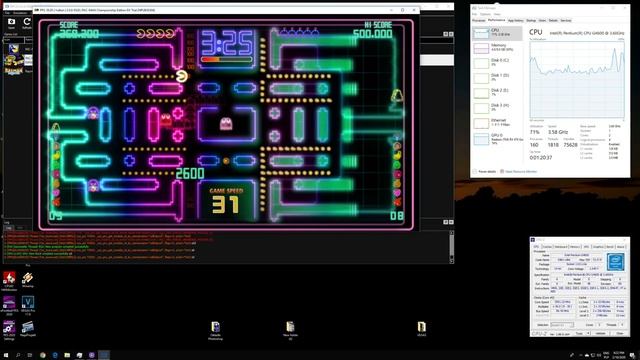The height and width of the screenshot is (360, 640).
Task: Open the Selection dropdown in CPU-Z
Action: point(562,325)
